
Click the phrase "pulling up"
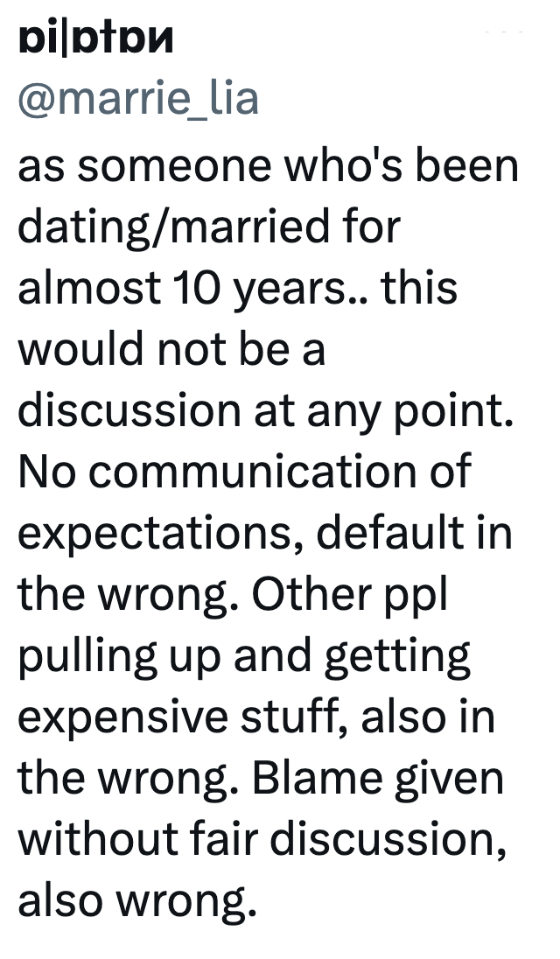coord(120,656)
